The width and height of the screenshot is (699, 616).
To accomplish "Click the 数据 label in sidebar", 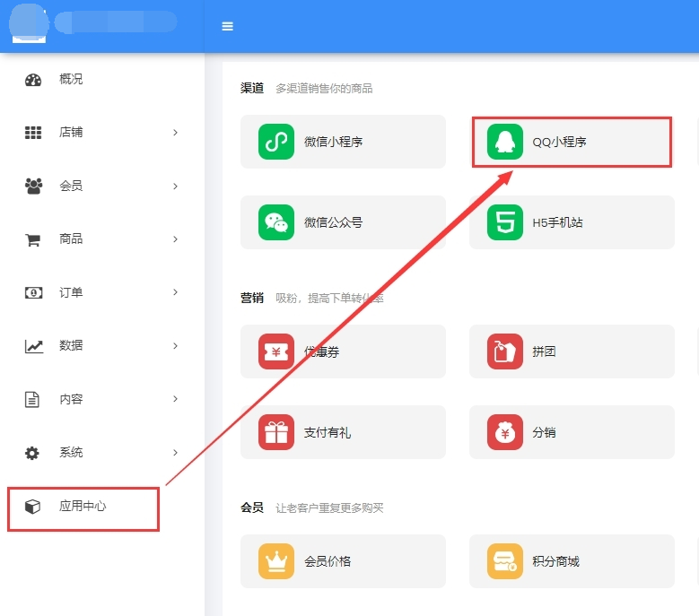I will coord(71,345).
